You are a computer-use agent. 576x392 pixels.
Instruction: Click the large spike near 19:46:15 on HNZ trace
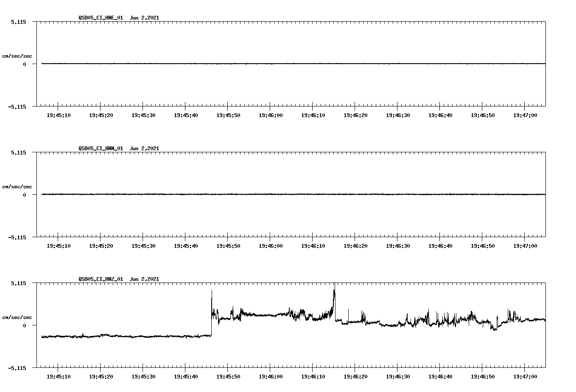[x=334, y=301]
